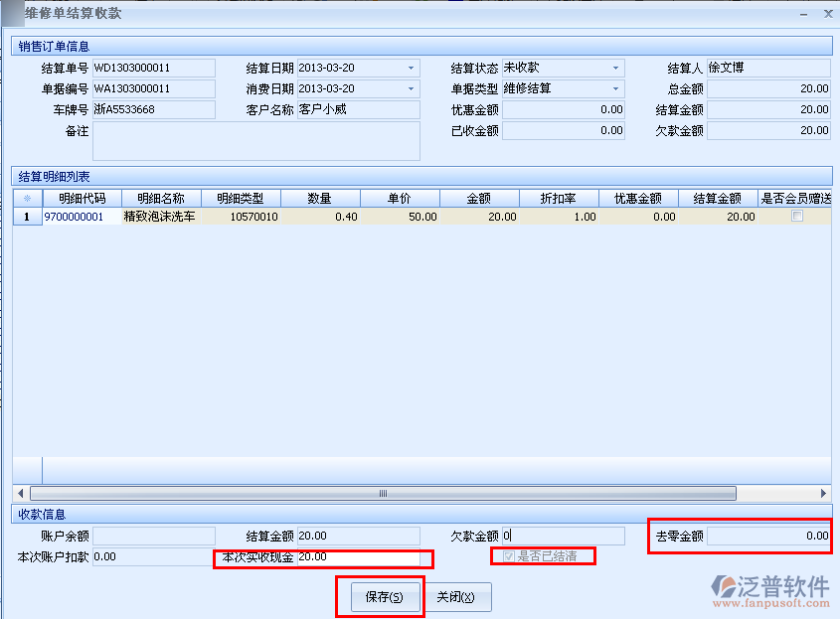The image size is (840, 619).
Task: Toggle 是否会员赠送 checkbox in row 1
Action: point(796,217)
